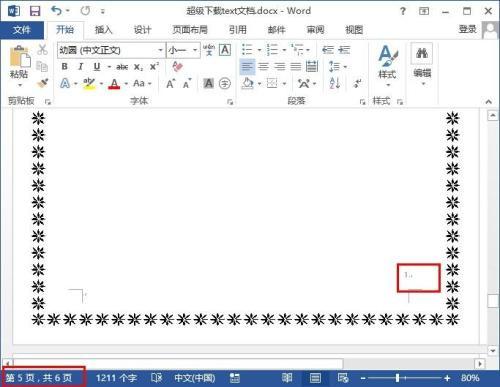Click the 登录 sign-in link
500x387 pixels.
pos(467,29)
